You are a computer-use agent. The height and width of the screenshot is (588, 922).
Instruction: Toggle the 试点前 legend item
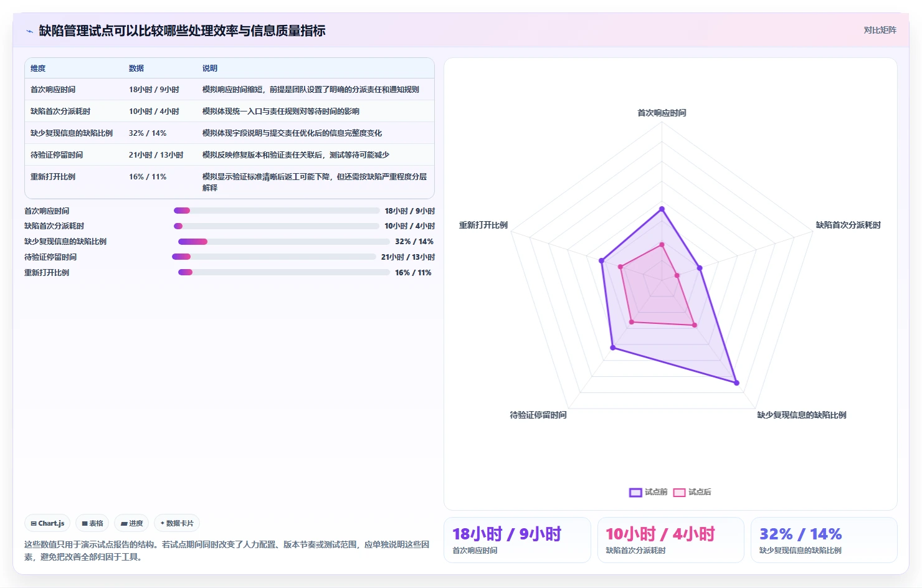click(x=648, y=492)
